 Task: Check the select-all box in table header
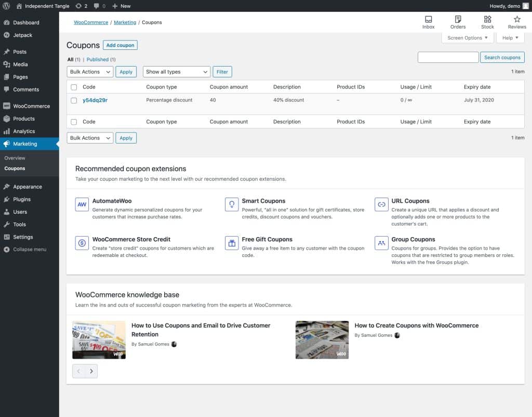(x=74, y=87)
